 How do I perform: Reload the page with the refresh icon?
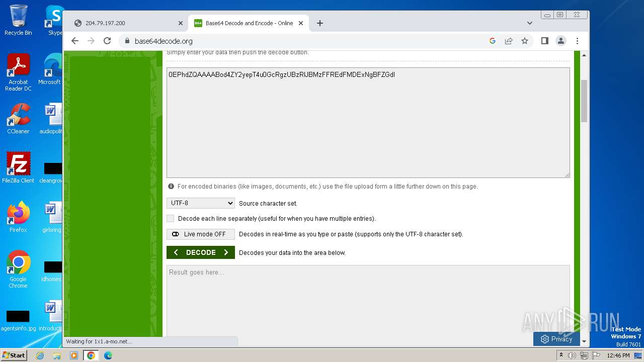click(x=107, y=41)
